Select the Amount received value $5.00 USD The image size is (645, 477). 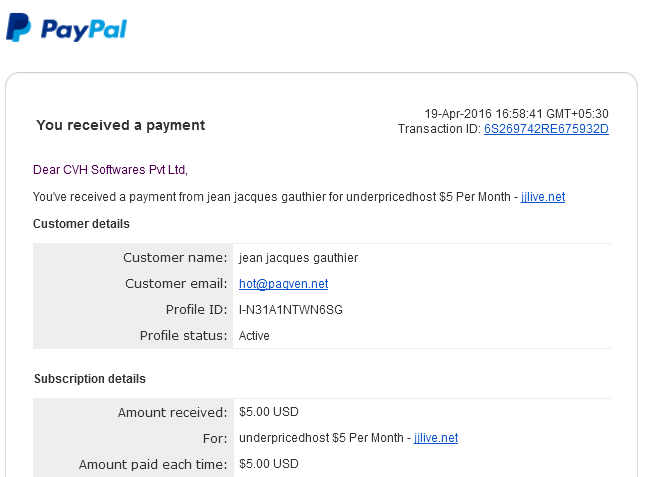point(269,412)
